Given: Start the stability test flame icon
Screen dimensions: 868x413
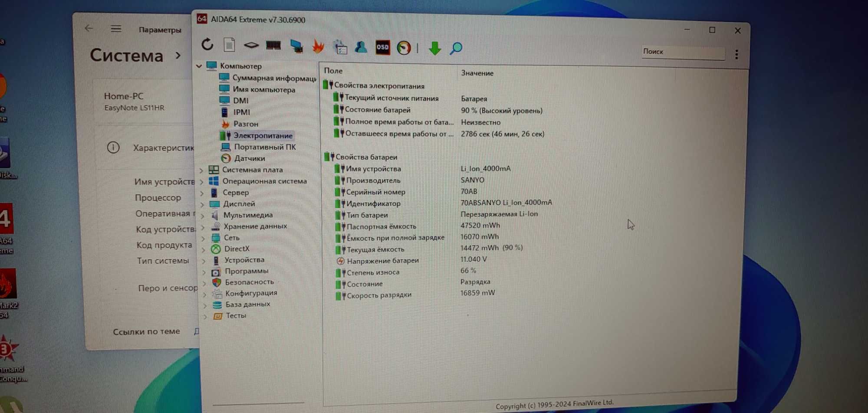Looking at the screenshot, I should coord(318,46).
